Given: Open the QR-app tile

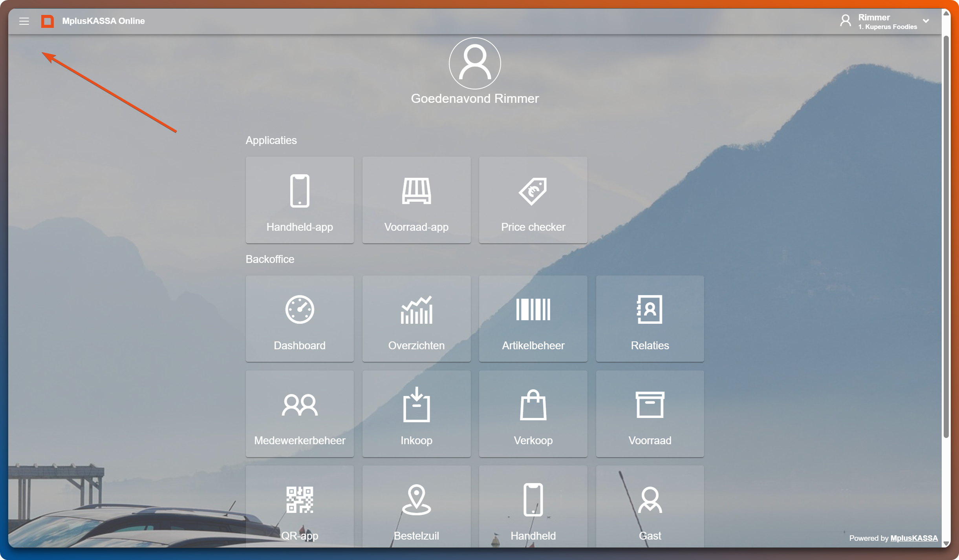Looking at the screenshot, I should coord(300,507).
